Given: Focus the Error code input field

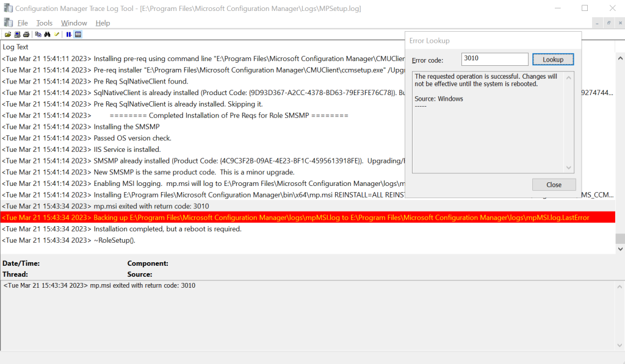Looking at the screenshot, I should [494, 59].
